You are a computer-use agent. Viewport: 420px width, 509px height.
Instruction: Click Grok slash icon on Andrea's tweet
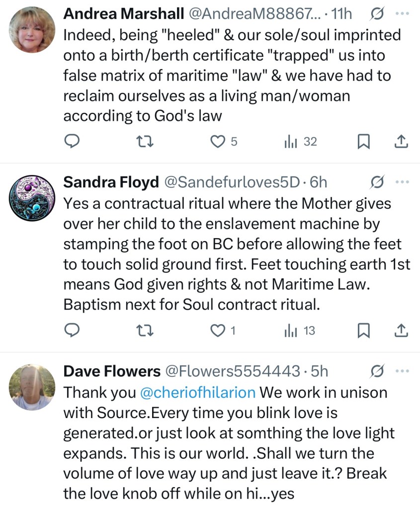point(376,14)
